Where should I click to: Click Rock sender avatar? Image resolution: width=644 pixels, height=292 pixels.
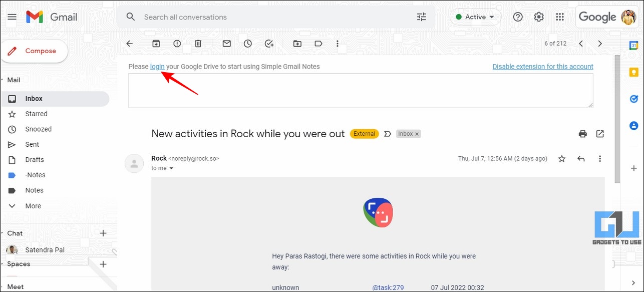pos(134,163)
